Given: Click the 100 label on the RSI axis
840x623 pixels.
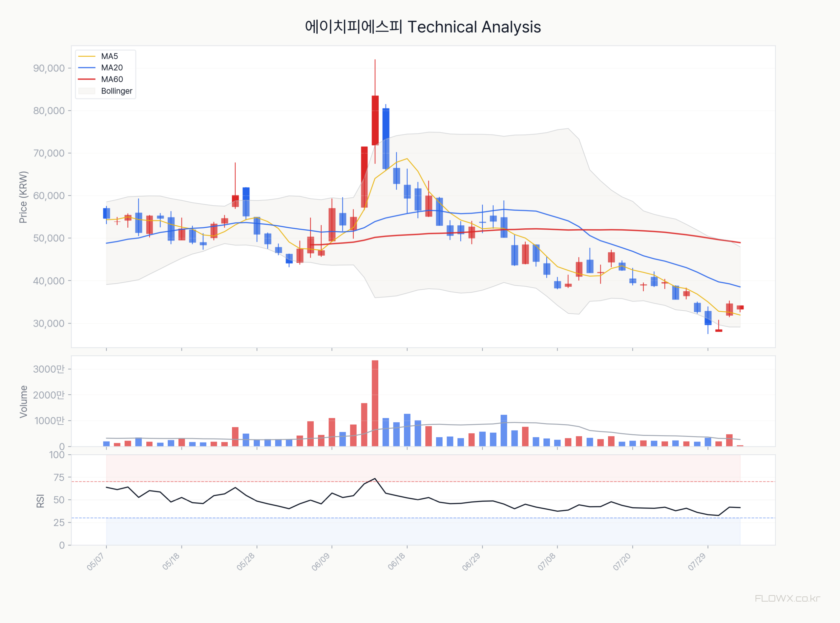Looking at the screenshot, I should tap(57, 455).
